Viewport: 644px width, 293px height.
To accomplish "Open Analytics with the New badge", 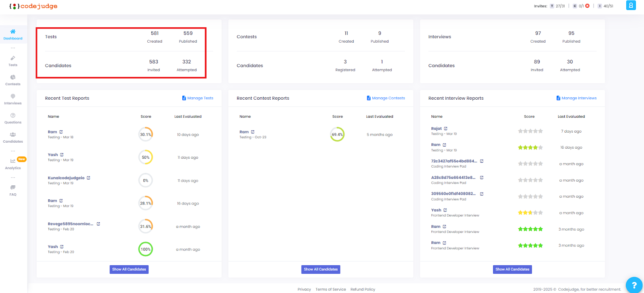I will [13, 164].
